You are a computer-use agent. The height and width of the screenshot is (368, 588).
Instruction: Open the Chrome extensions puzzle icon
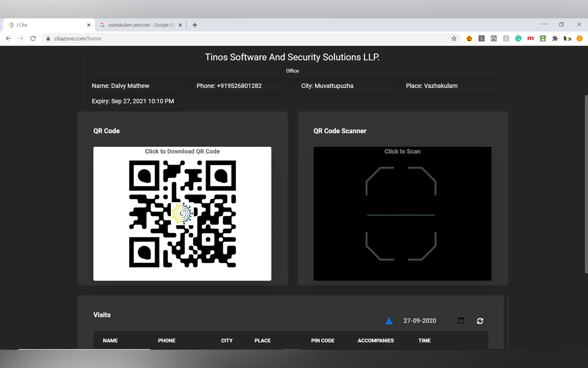555,38
